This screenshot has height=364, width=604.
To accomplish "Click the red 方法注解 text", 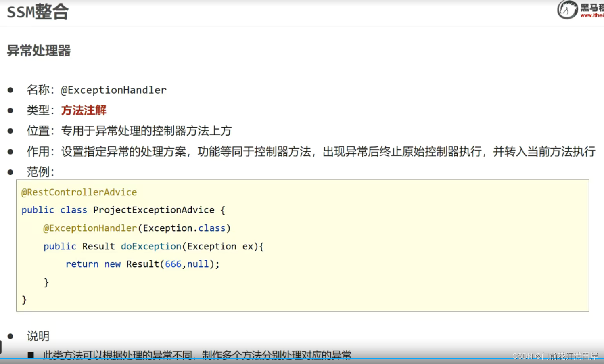I will point(84,110).
